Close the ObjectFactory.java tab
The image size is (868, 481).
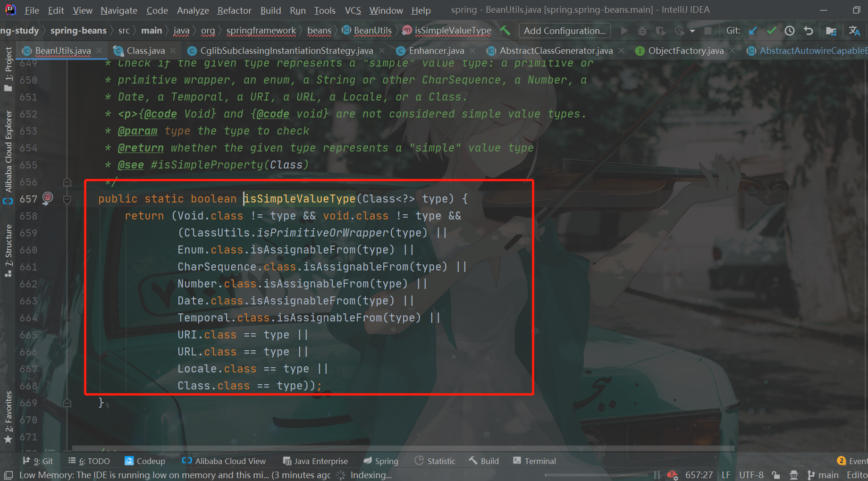732,51
